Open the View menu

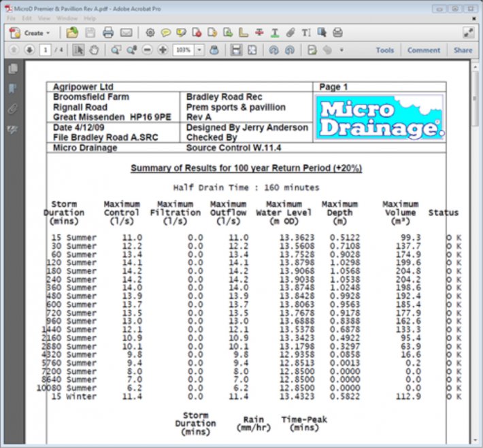tap(44, 18)
